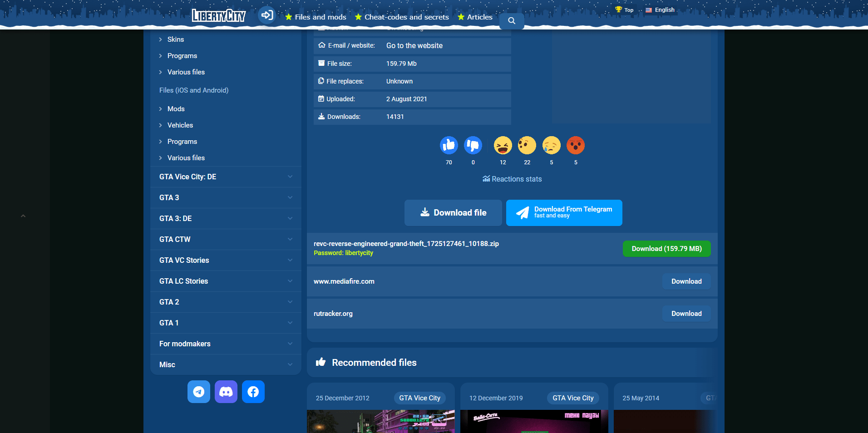Click the paper plane Telegram icon
The height and width of the screenshot is (433, 868).
(x=523, y=212)
